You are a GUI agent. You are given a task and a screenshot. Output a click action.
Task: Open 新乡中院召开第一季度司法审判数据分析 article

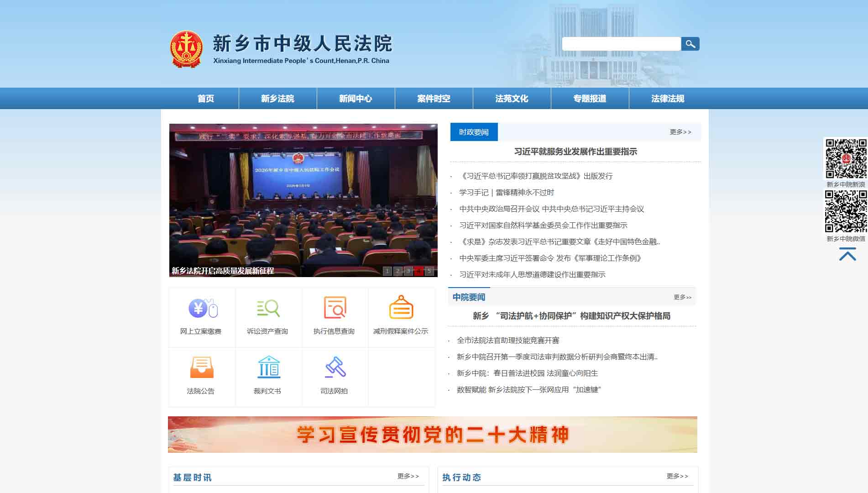coord(557,357)
